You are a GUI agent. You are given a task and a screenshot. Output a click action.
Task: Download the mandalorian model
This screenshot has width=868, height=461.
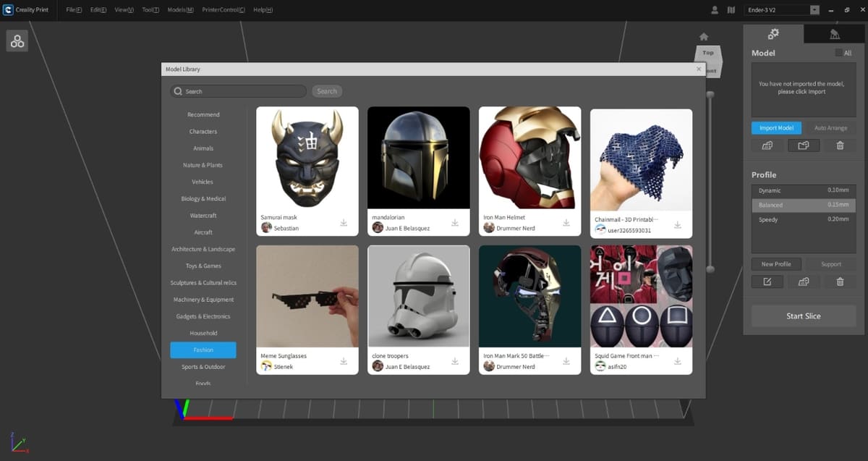tap(455, 223)
